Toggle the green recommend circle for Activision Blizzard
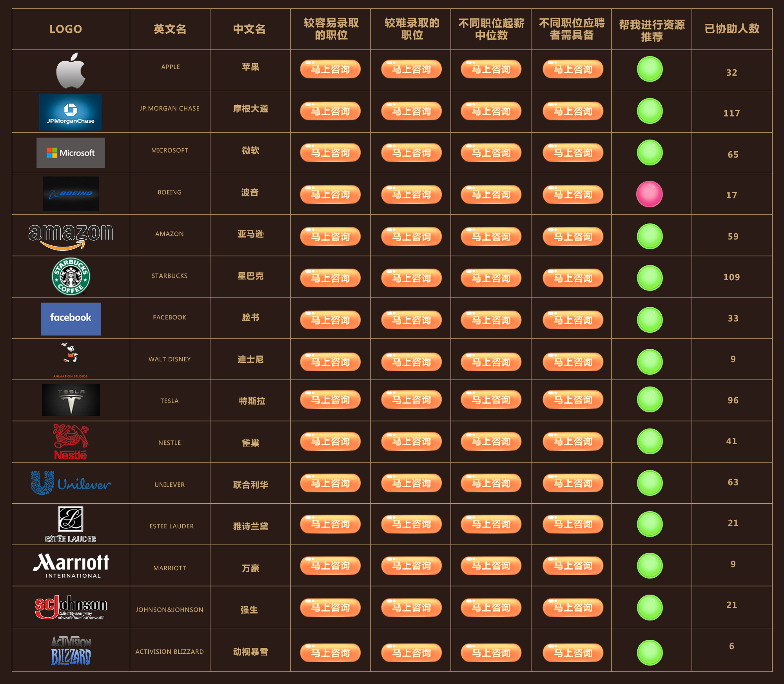The image size is (784, 684). pos(650,653)
